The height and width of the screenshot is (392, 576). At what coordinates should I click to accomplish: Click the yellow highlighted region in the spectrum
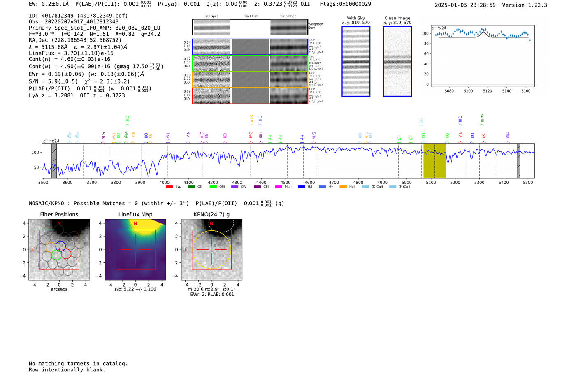tap(434, 161)
